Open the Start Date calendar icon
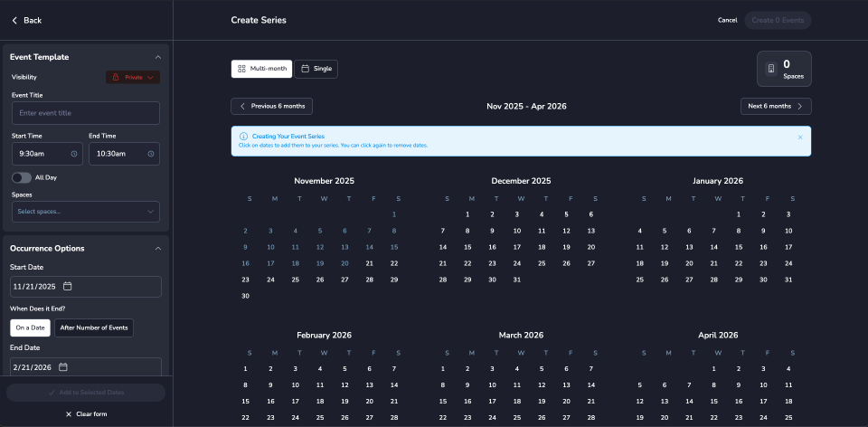 68,287
